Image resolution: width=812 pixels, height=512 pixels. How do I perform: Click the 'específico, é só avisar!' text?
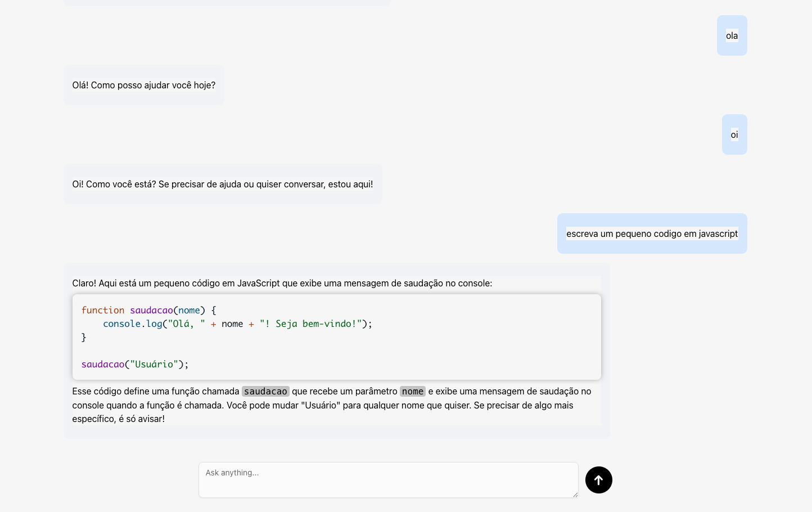click(118, 419)
